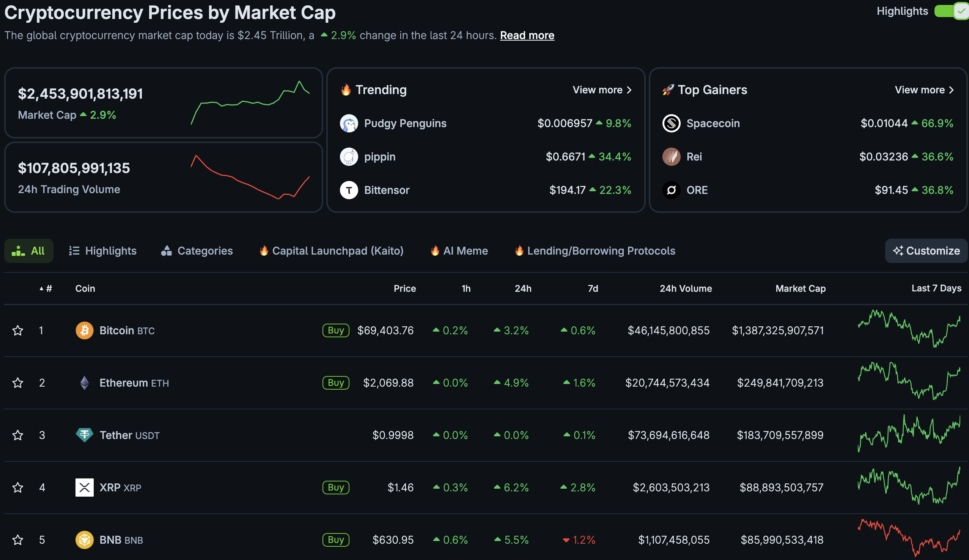Expand Top Gainers with View more
The width and height of the screenshot is (969, 560).
924,90
